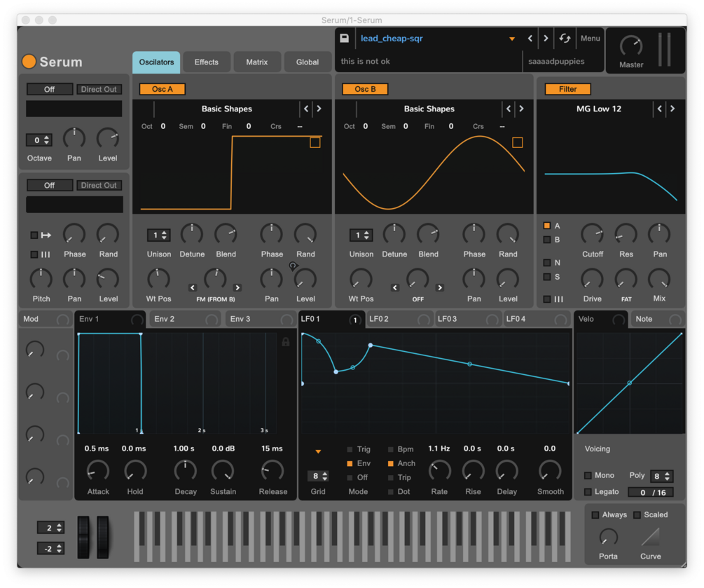Click the portamento Curve control
The height and width of the screenshot is (588, 704).
[x=650, y=538]
